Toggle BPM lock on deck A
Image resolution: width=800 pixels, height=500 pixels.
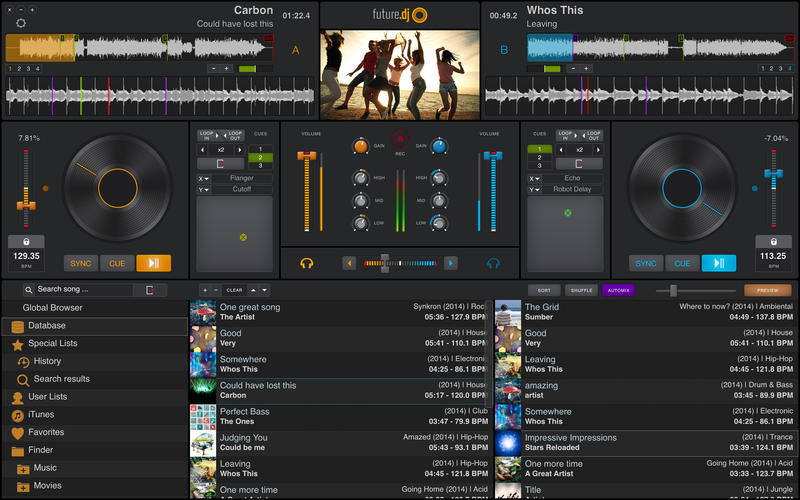click(x=25, y=242)
